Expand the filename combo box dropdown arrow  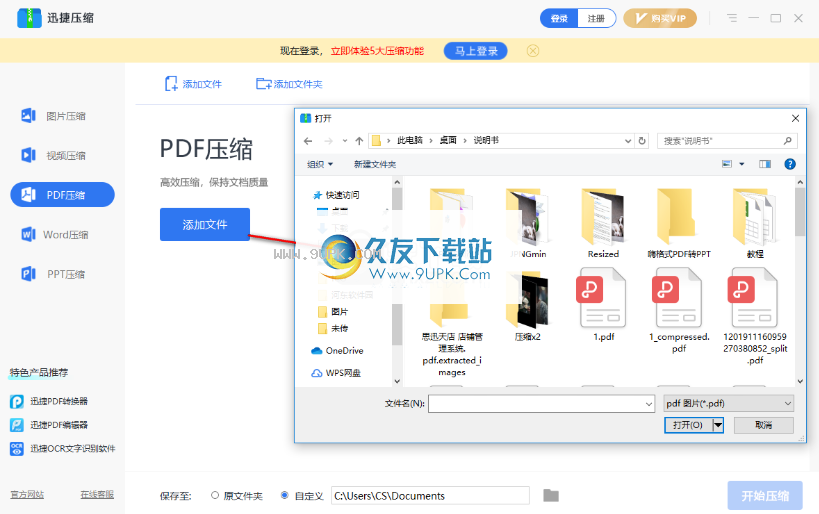coord(648,404)
